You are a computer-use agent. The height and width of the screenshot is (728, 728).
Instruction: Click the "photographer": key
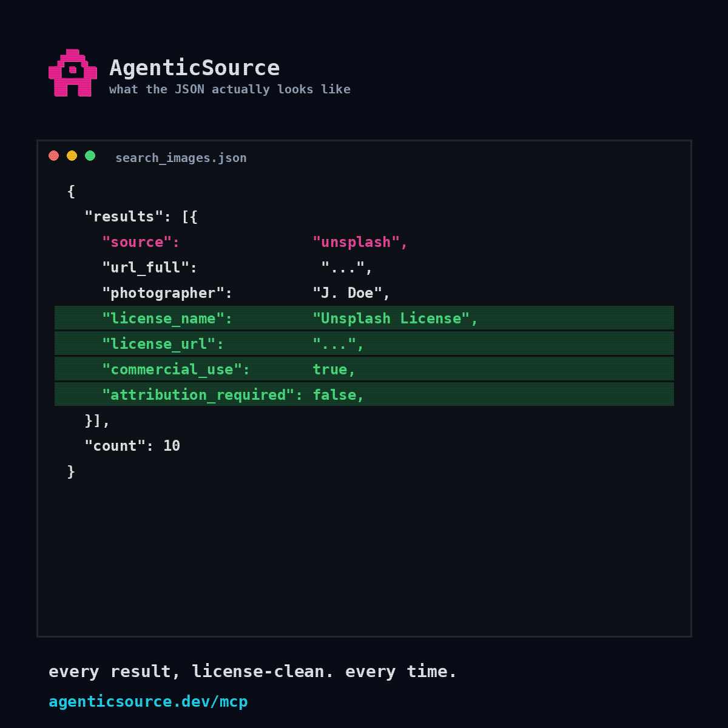167,294
